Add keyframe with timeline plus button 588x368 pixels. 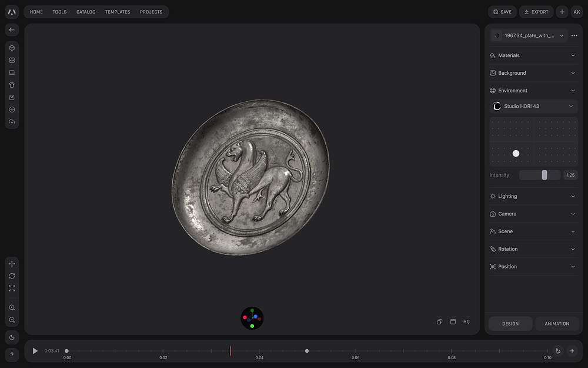pyautogui.click(x=572, y=351)
